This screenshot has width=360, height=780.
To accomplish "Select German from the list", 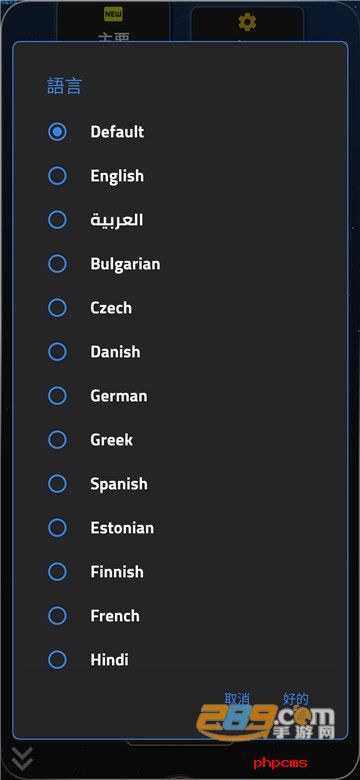I will (x=57, y=396).
